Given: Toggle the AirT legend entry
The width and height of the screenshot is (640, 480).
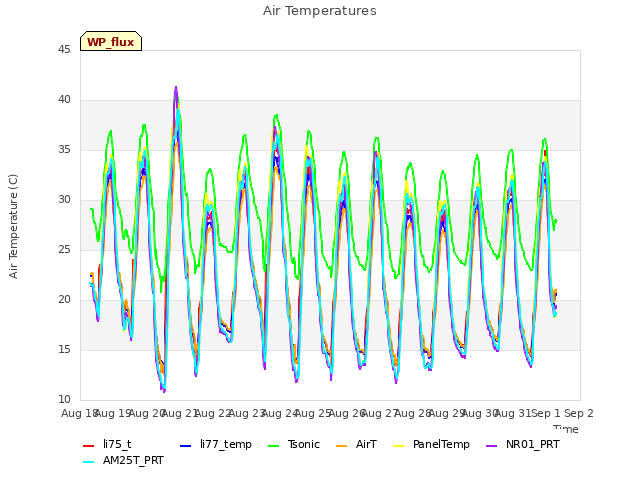Looking at the screenshot, I should pos(356,444).
